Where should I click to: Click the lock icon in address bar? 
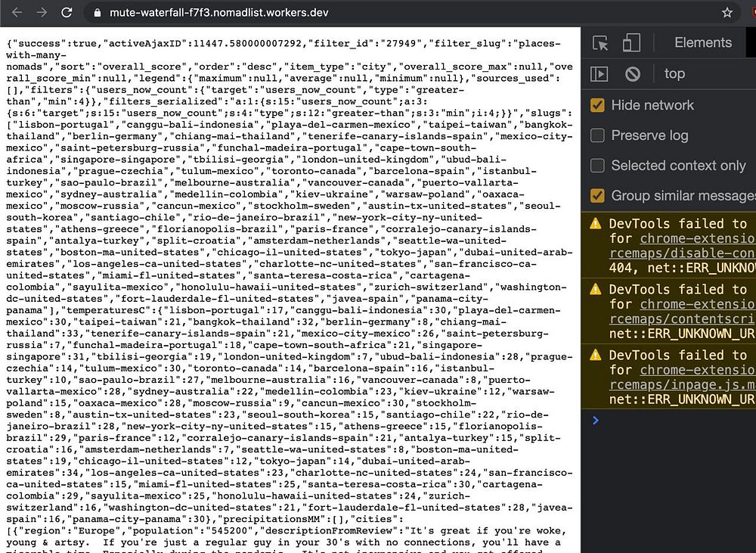97,13
